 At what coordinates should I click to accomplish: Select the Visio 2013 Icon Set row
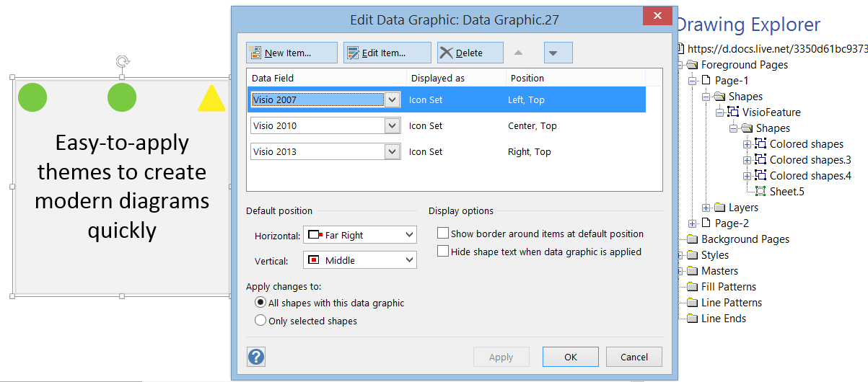point(455,151)
